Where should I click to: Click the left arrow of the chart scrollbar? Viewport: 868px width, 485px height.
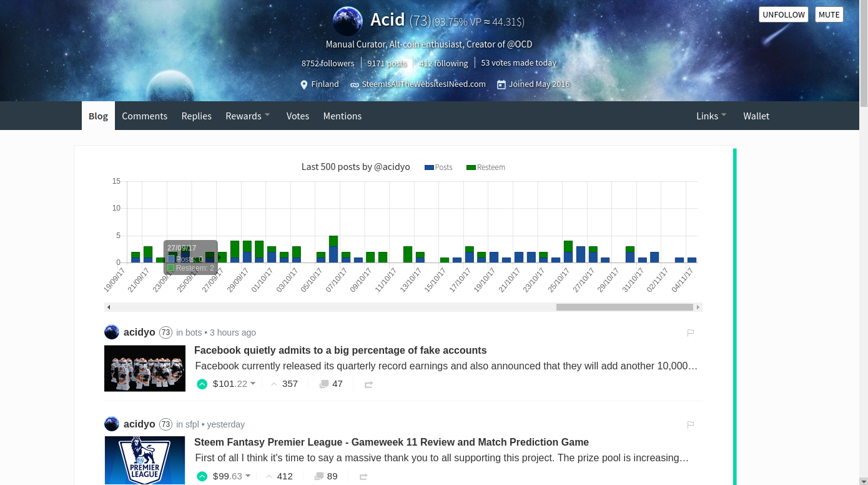[109, 307]
